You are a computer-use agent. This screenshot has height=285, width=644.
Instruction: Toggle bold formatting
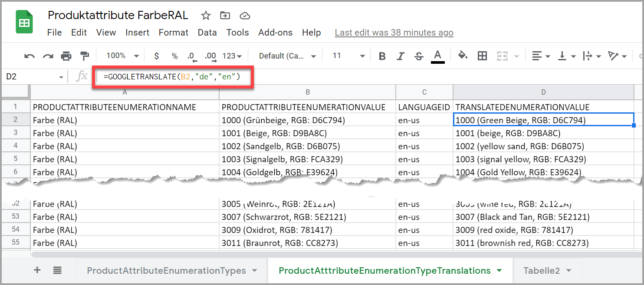[382, 56]
